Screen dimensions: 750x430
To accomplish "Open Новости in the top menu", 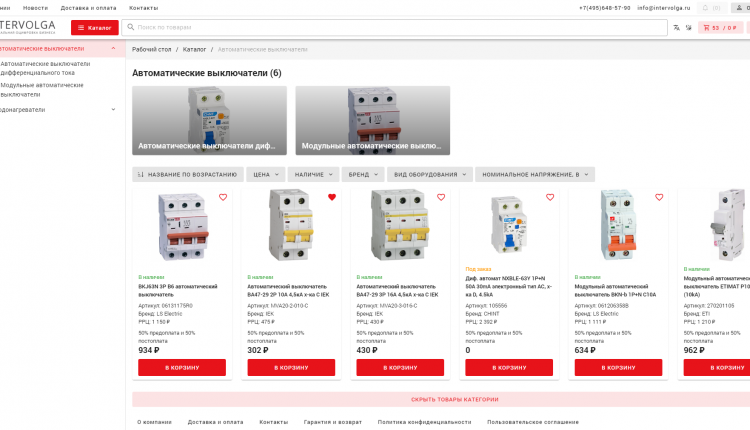I will 35,7.
